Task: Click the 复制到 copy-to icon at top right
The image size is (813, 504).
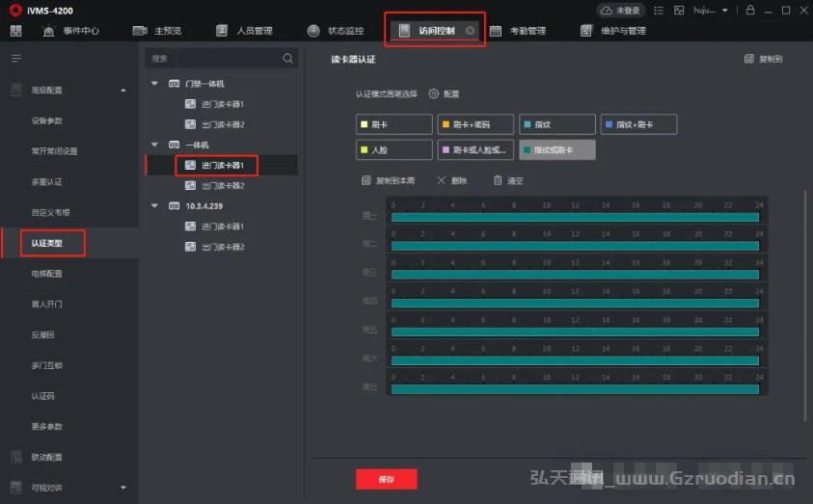Action: click(749, 59)
